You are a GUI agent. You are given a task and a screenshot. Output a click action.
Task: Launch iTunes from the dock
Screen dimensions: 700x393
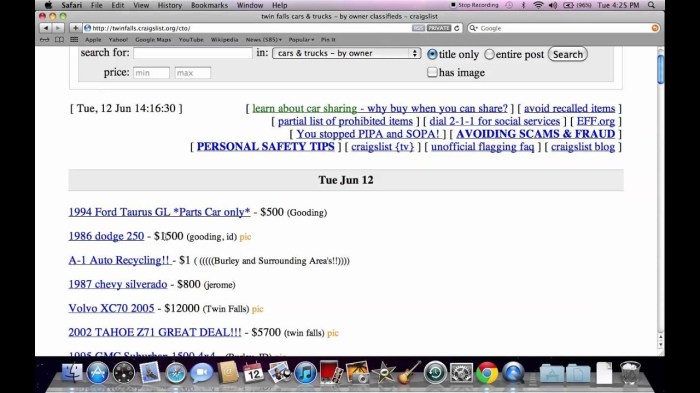(x=305, y=373)
